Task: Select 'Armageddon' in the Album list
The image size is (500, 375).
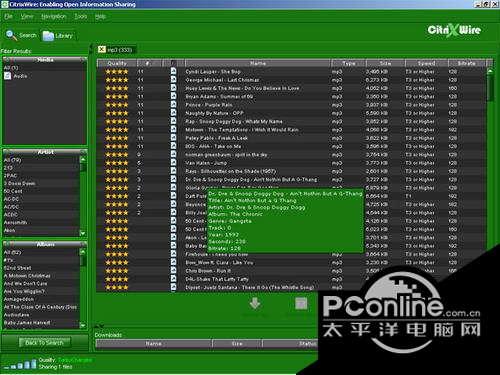Action: 19,299
